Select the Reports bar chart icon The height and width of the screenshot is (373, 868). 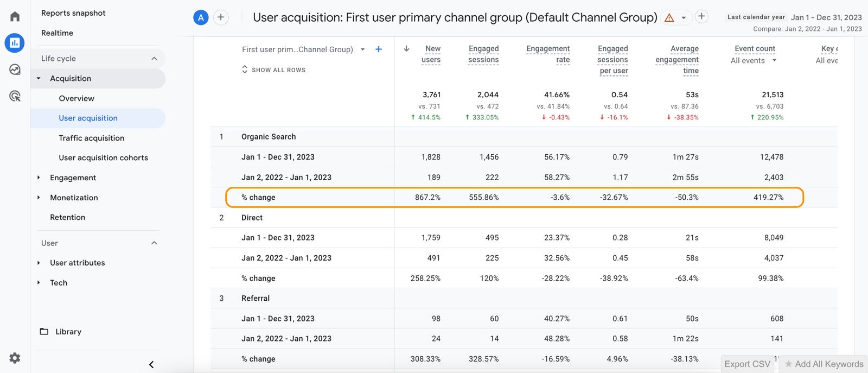pos(15,43)
